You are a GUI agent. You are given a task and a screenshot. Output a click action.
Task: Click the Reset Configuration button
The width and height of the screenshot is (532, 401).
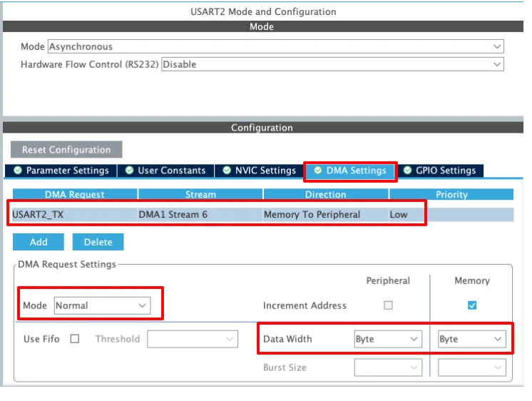66,150
